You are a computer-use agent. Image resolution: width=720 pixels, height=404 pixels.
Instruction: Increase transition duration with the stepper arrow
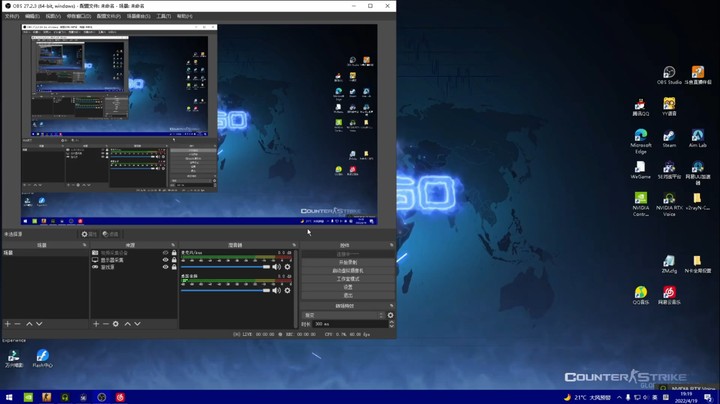pos(392,322)
